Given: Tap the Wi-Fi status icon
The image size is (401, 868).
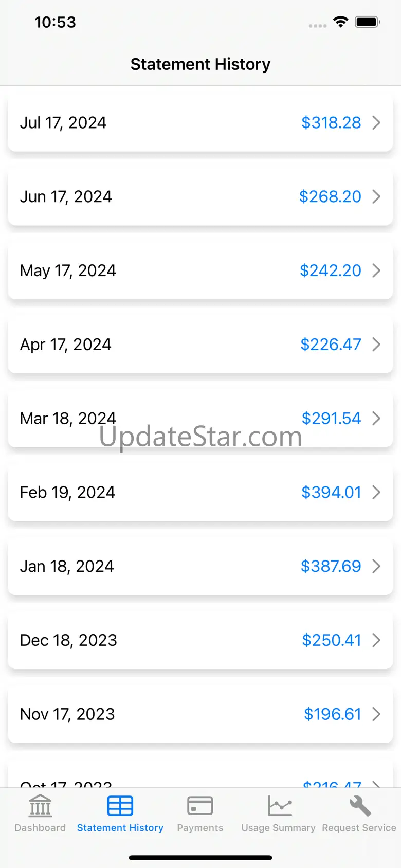Looking at the screenshot, I should click(x=340, y=22).
